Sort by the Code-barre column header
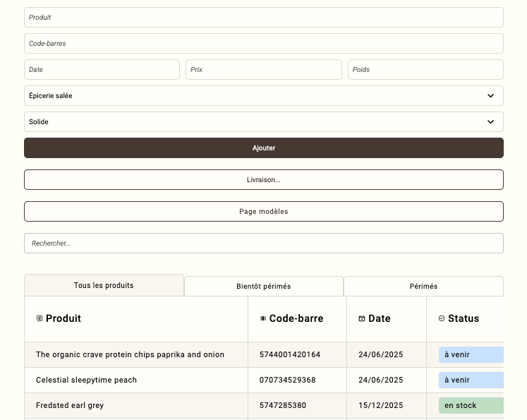The width and height of the screenshot is (527, 420). click(297, 319)
